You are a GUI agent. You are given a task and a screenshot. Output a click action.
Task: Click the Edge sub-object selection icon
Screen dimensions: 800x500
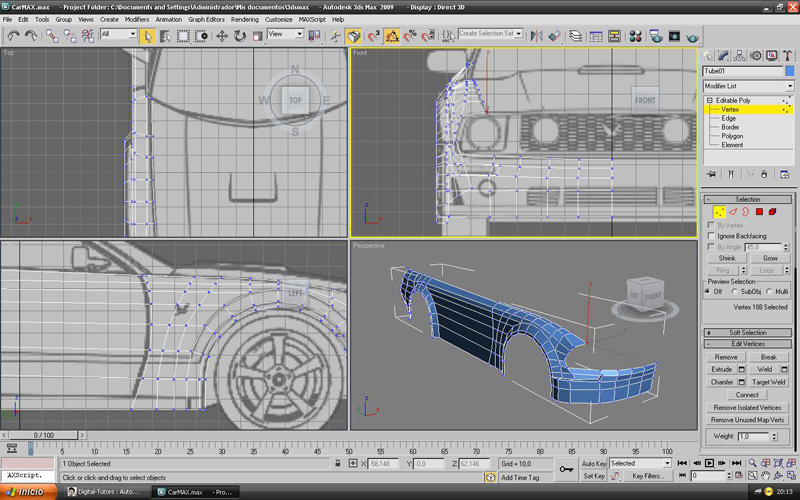click(732, 212)
